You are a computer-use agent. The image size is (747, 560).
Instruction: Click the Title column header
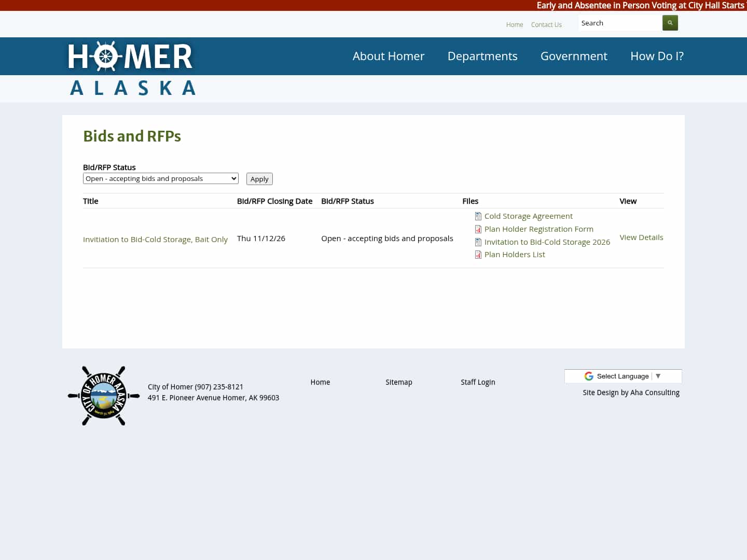[x=91, y=201]
